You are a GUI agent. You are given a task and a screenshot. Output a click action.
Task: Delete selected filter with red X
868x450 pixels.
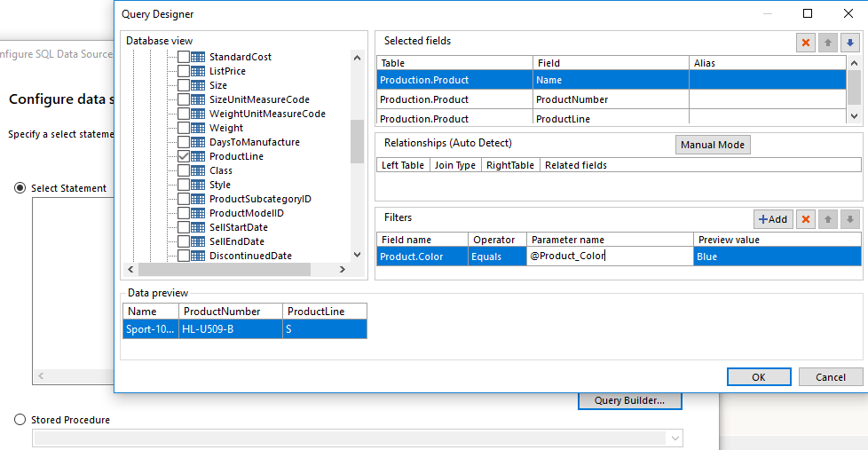pos(806,219)
